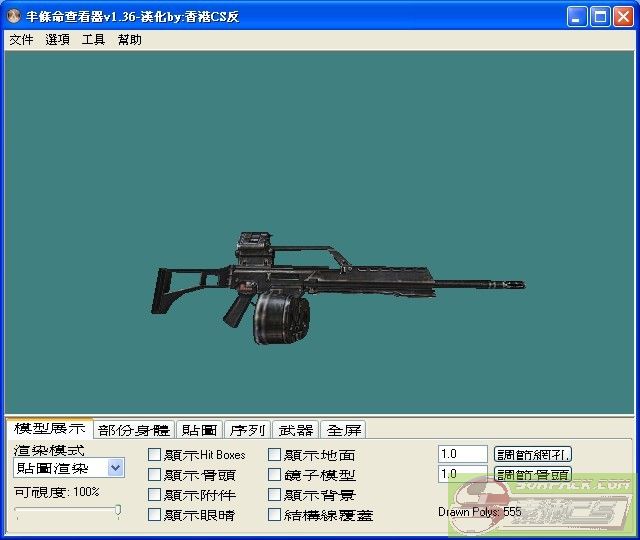Open the 工具 menu
Viewport: 640px width, 540px height.
click(93, 40)
